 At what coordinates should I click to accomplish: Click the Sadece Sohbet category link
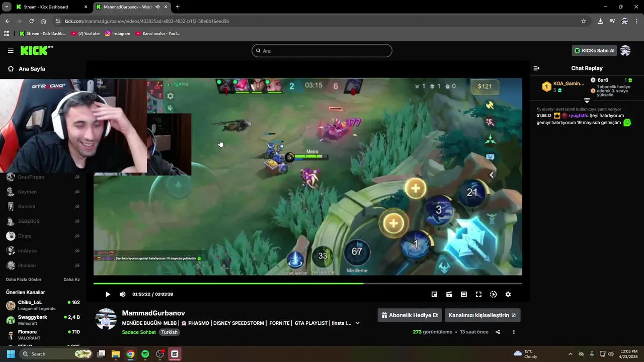139,332
